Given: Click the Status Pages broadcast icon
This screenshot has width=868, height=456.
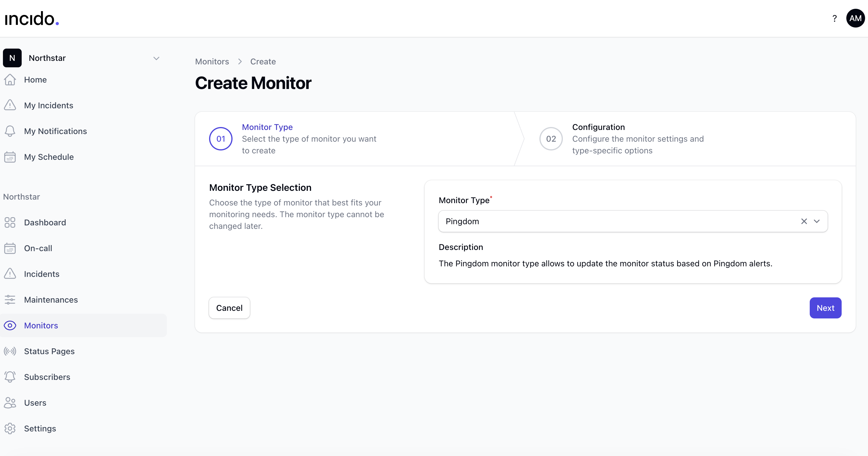Looking at the screenshot, I should pos(10,351).
